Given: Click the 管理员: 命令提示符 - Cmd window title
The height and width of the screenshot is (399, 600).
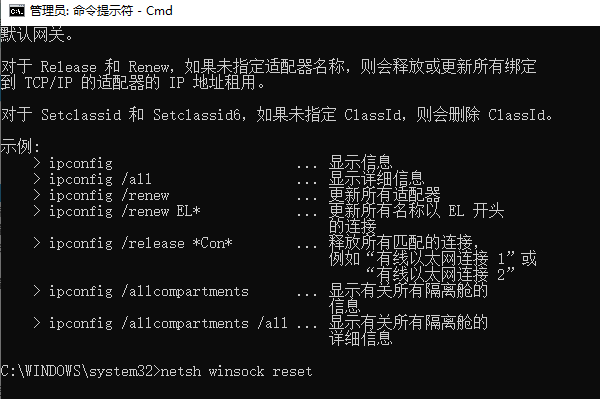Looking at the screenshot, I should (x=101, y=11).
